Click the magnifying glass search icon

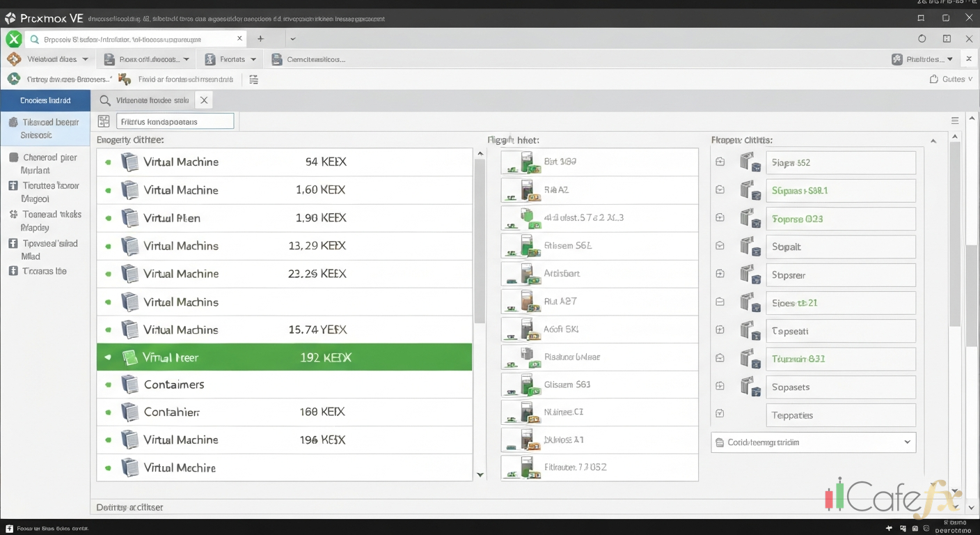tap(104, 100)
